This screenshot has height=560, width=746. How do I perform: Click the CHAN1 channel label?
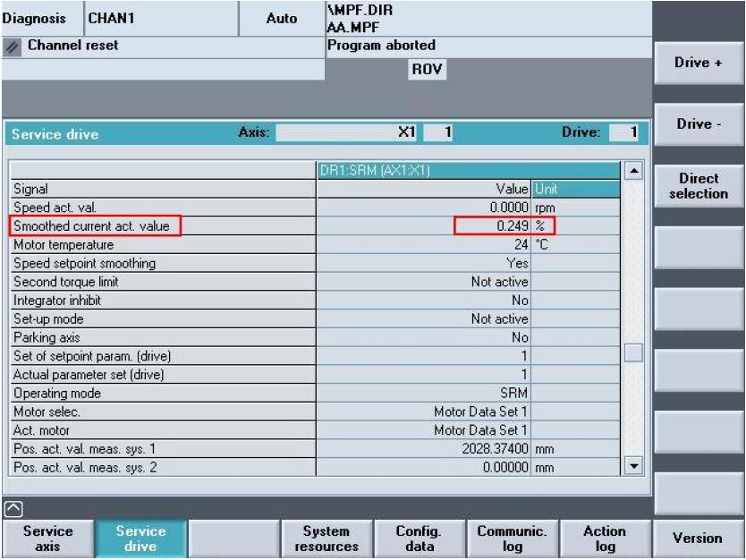[x=111, y=19]
